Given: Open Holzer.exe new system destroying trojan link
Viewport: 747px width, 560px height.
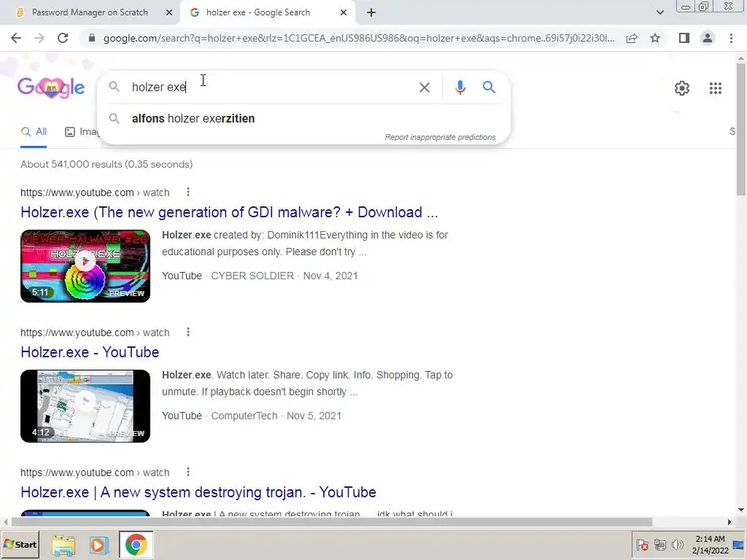Looking at the screenshot, I should (198, 492).
